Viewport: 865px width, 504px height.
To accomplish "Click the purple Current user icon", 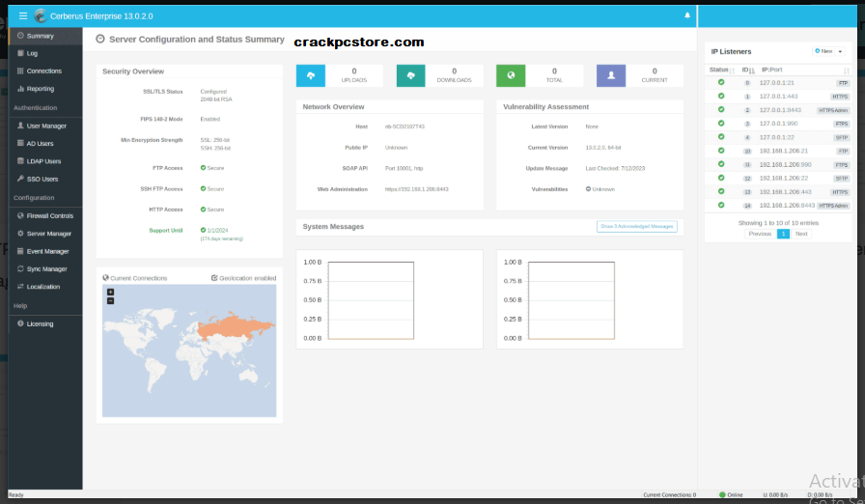I will click(611, 75).
